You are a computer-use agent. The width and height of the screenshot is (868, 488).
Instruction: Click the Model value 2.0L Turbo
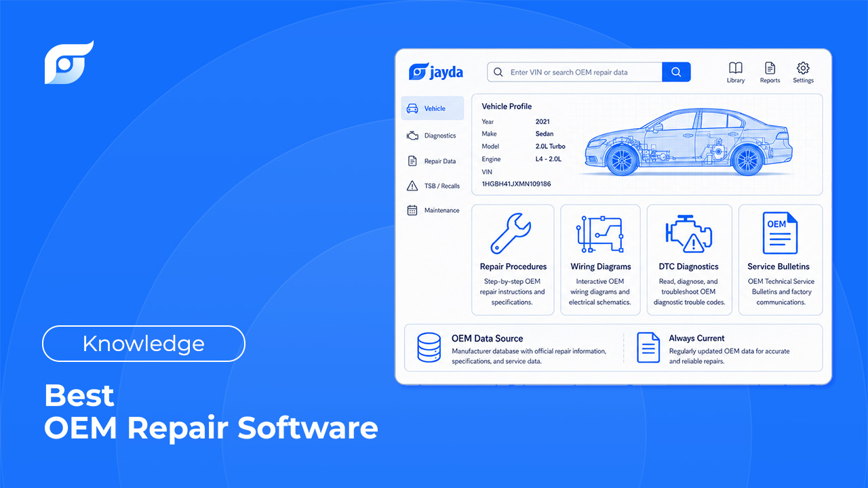550,146
